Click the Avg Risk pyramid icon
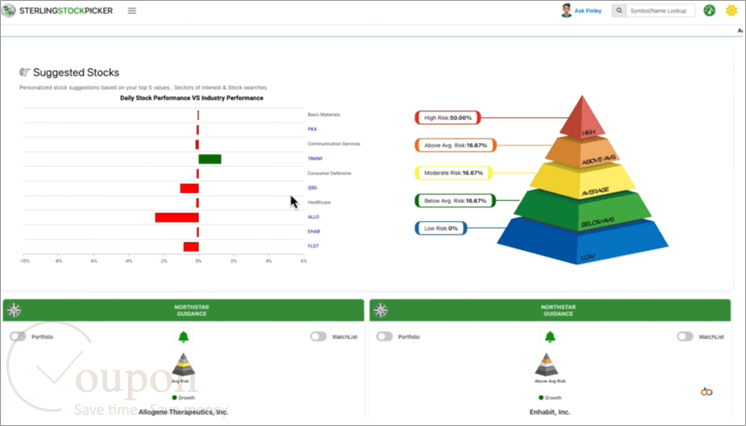This screenshot has height=426, width=746. [x=183, y=365]
